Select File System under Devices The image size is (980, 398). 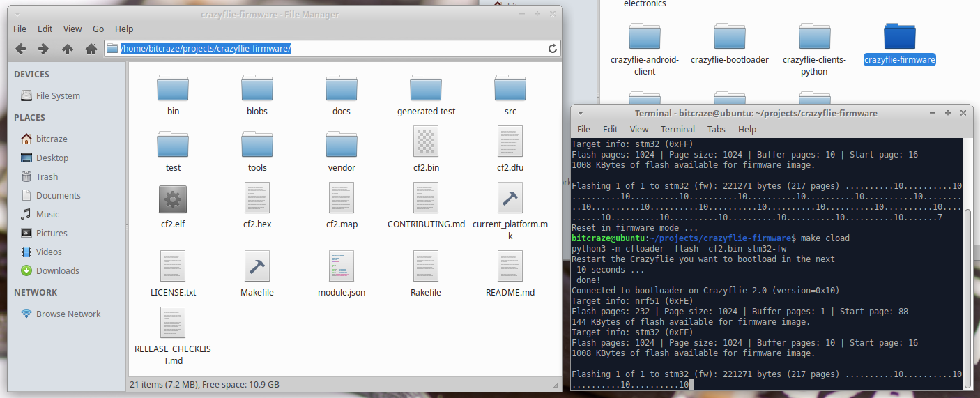click(58, 95)
